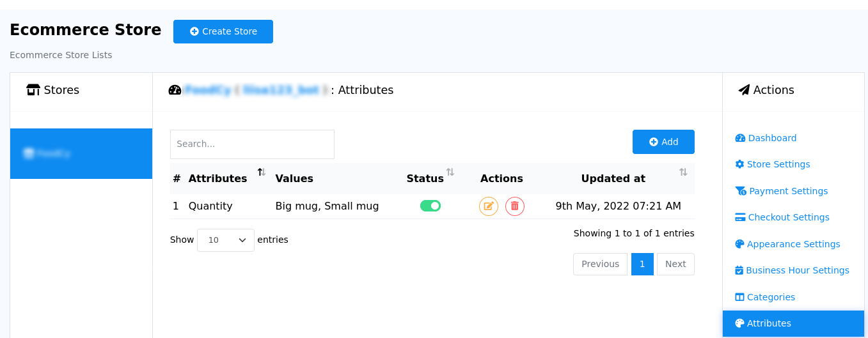
Task: Click the Store Settings gear icon
Action: click(x=739, y=164)
